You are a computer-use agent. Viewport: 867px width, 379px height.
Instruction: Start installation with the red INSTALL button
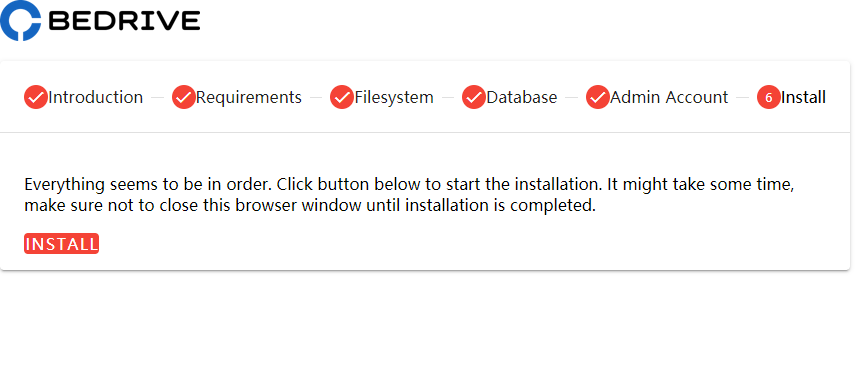[61, 243]
